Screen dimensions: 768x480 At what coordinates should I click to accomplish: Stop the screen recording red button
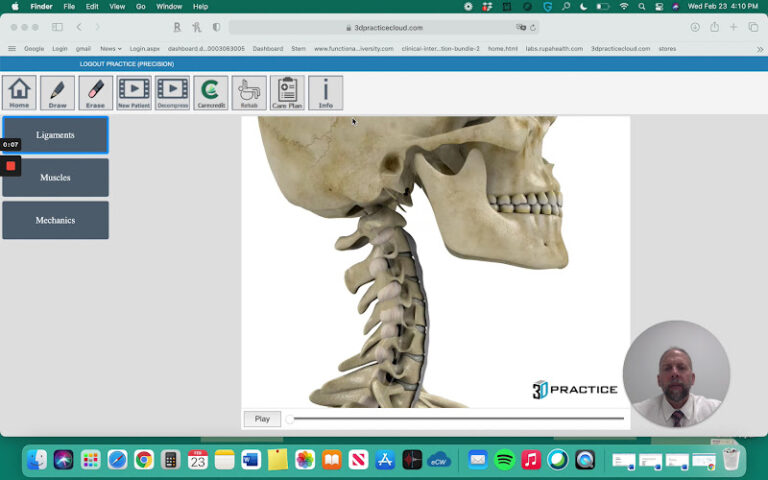pyautogui.click(x=11, y=166)
